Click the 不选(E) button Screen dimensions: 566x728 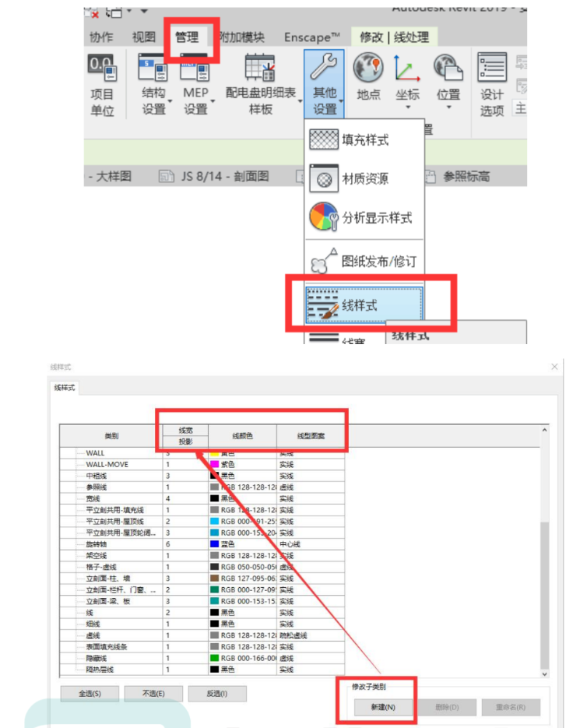point(153,693)
